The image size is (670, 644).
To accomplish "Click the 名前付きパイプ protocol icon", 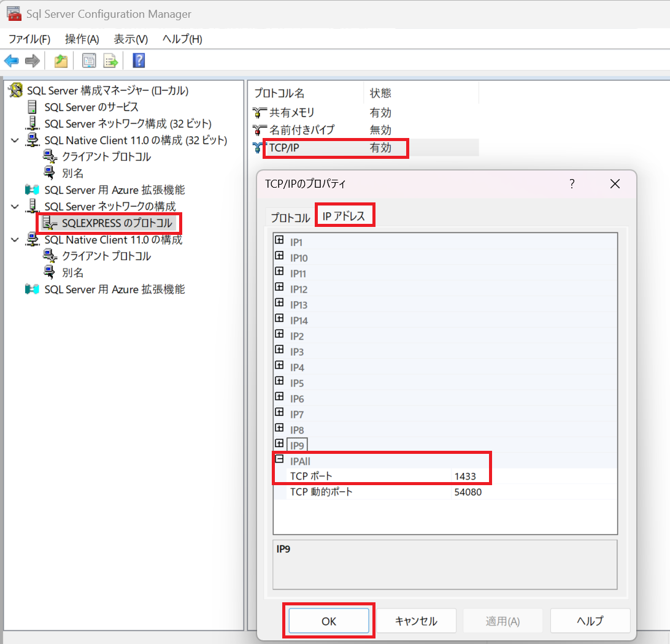I will pos(260,129).
